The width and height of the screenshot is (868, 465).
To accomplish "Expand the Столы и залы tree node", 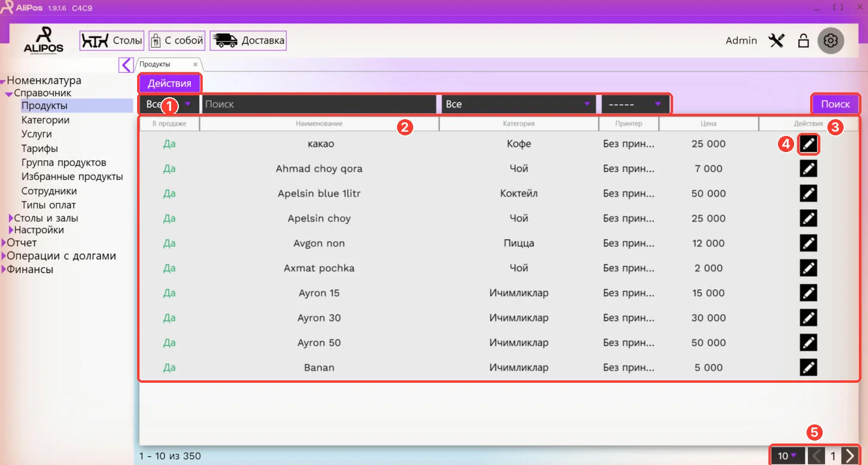I will point(11,218).
